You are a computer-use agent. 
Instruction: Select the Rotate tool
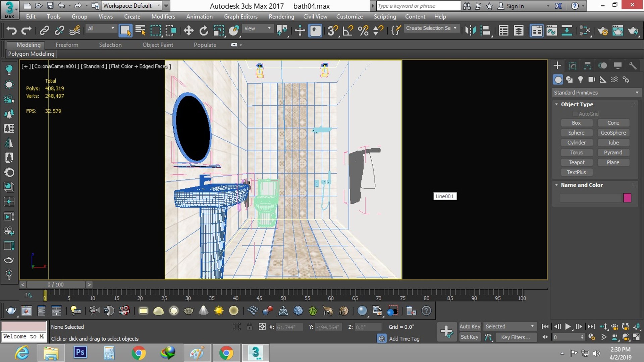(204, 31)
